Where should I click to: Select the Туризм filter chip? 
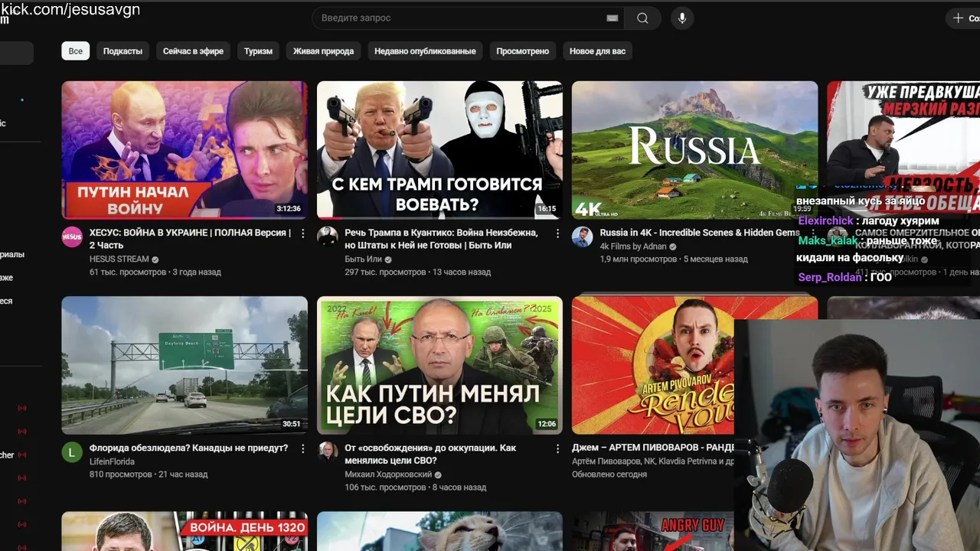258,51
